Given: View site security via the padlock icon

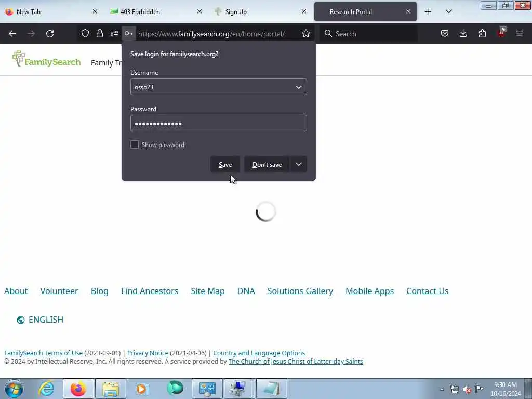Looking at the screenshot, I should [x=99, y=34].
